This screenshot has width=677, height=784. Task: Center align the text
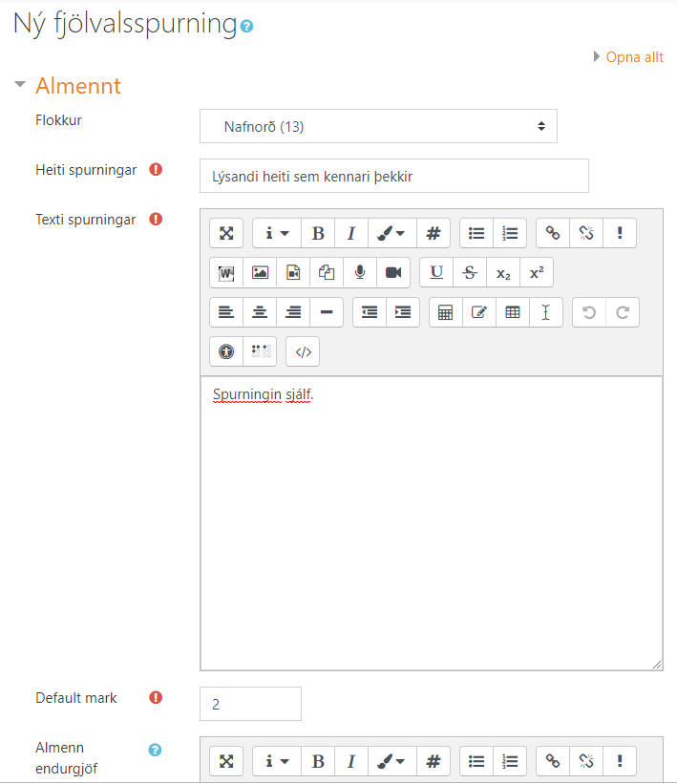(260, 312)
